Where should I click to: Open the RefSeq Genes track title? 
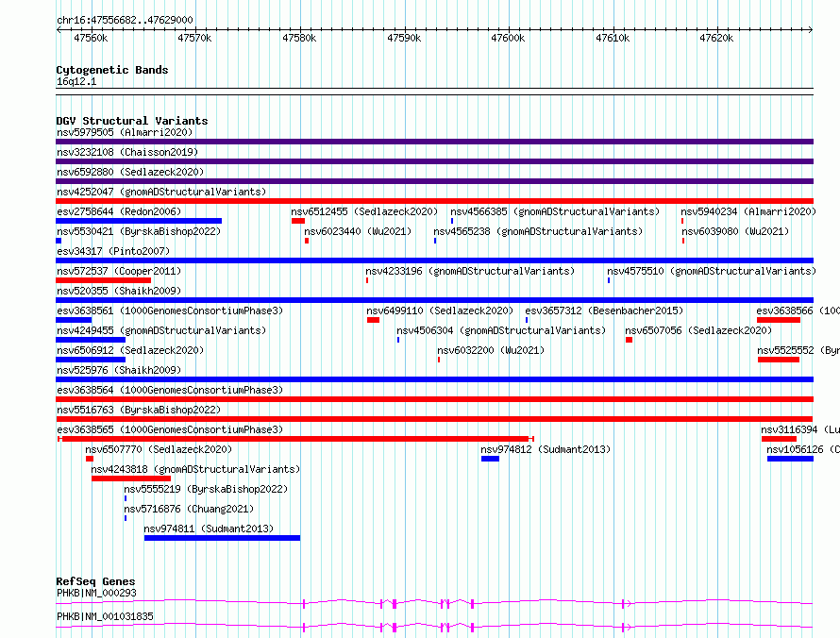coord(95,581)
